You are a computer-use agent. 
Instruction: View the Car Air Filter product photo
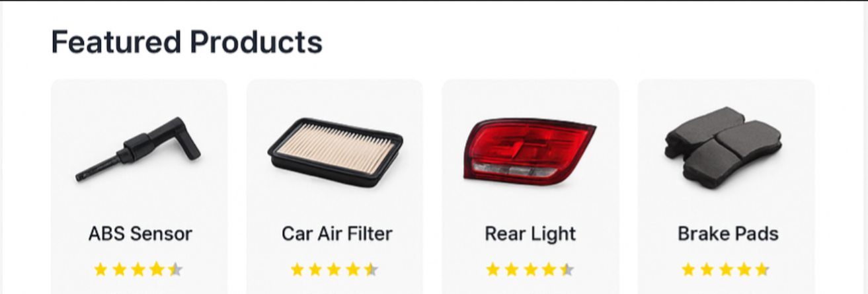(335, 152)
